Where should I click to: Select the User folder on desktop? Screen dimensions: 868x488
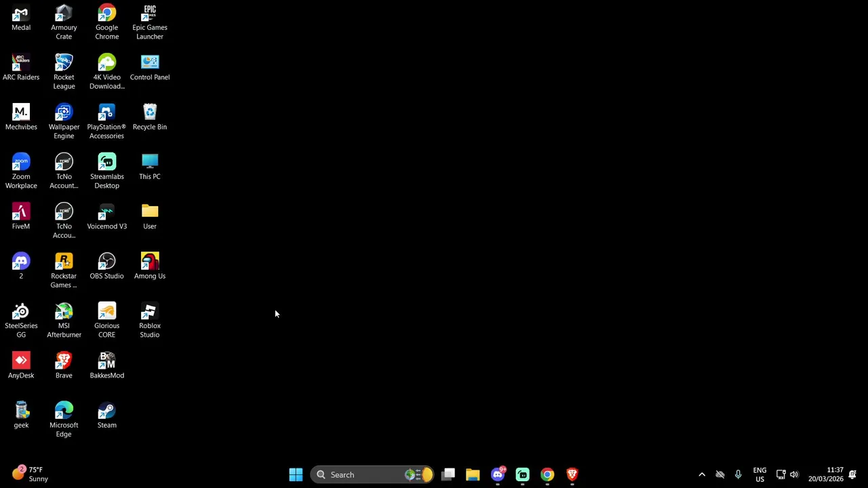[150, 217]
